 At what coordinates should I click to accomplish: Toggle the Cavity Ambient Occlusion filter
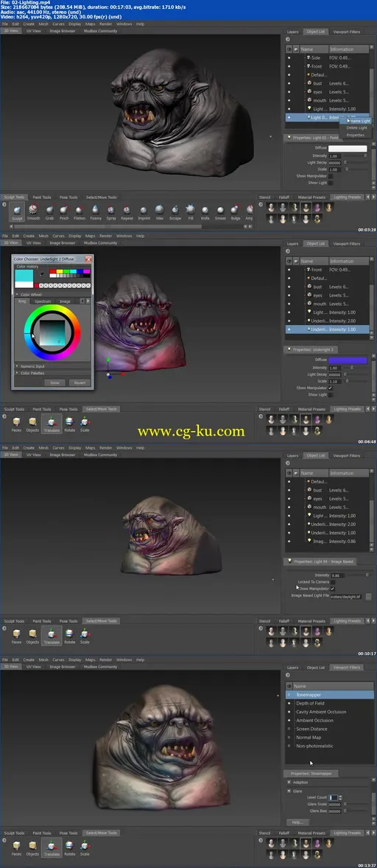(289, 712)
